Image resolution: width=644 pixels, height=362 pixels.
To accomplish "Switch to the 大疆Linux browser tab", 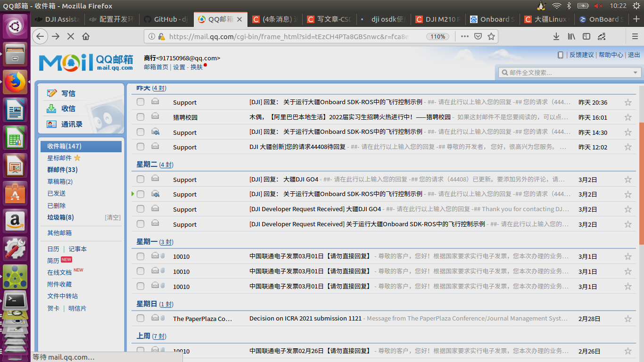I will [547, 19].
